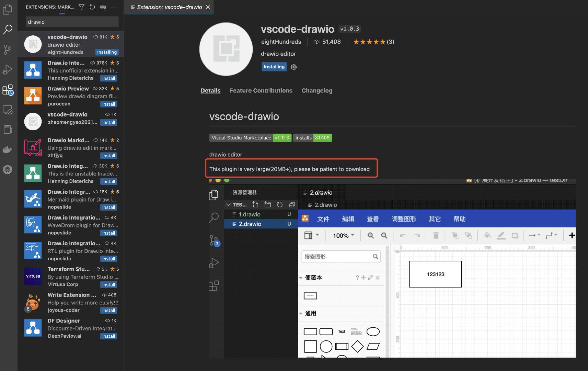Image resolution: width=588 pixels, height=371 pixels.
Task: Click the extension search box containing 'drawio'
Action: point(72,22)
